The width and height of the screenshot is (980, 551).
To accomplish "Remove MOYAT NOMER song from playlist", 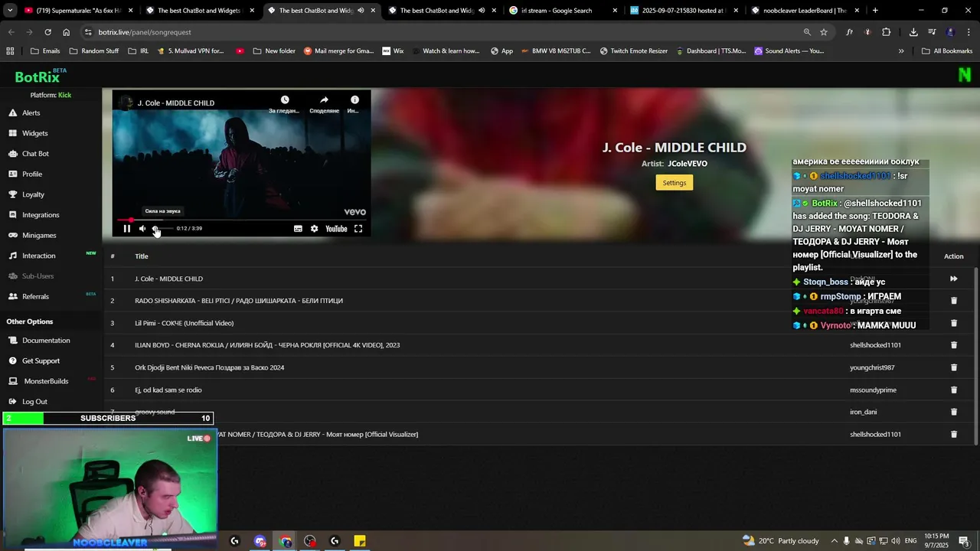I will [953, 434].
